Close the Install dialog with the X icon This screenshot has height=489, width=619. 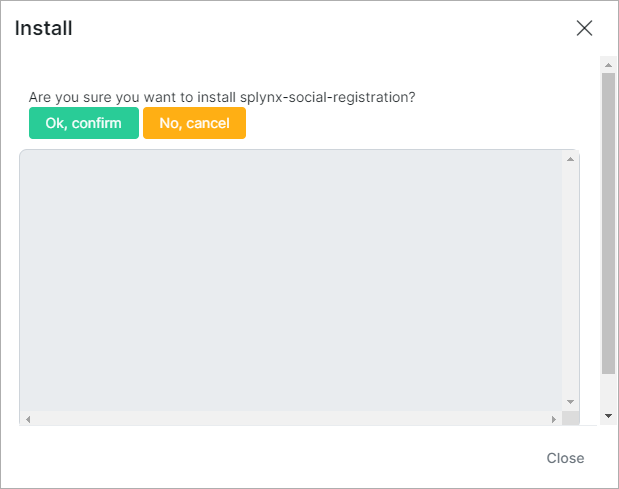pyautogui.click(x=584, y=28)
